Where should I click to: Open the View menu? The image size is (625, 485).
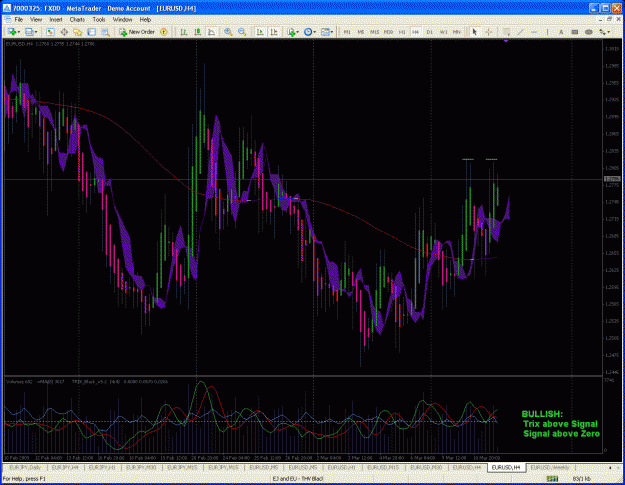[36, 20]
